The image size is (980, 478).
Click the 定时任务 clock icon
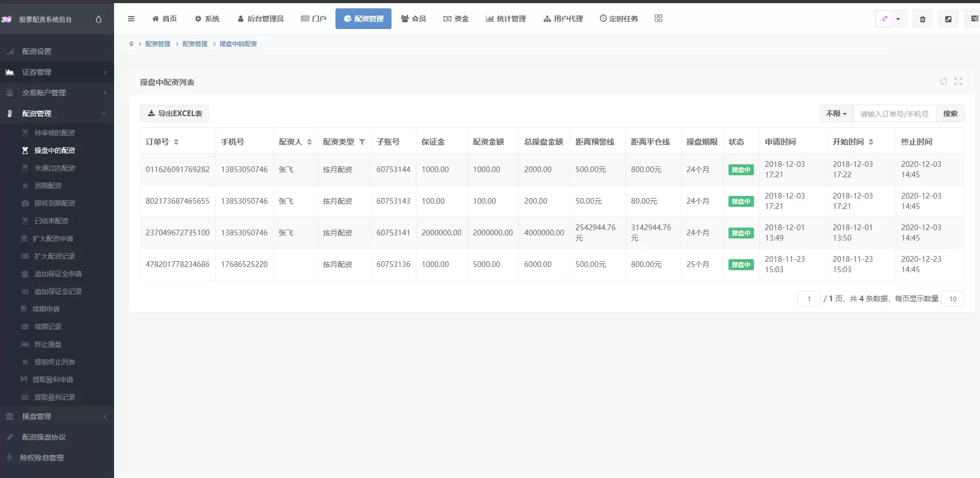point(602,19)
